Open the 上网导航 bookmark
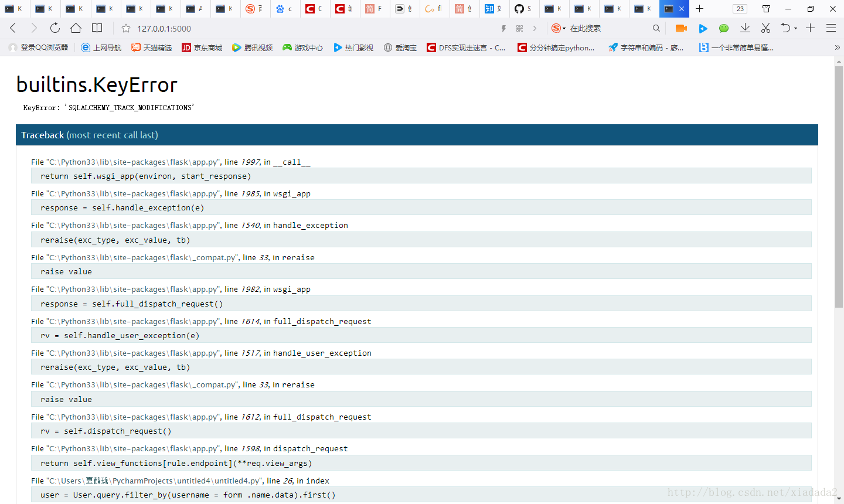This screenshot has height=504, width=844. [x=101, y=47]
